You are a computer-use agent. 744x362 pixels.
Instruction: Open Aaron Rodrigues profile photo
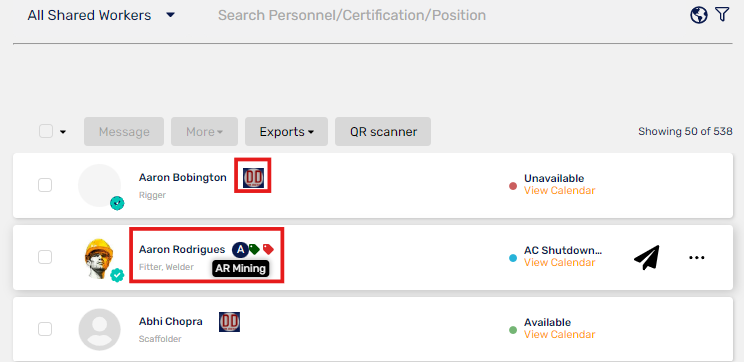pyautogui.click(x=99, y=258)
